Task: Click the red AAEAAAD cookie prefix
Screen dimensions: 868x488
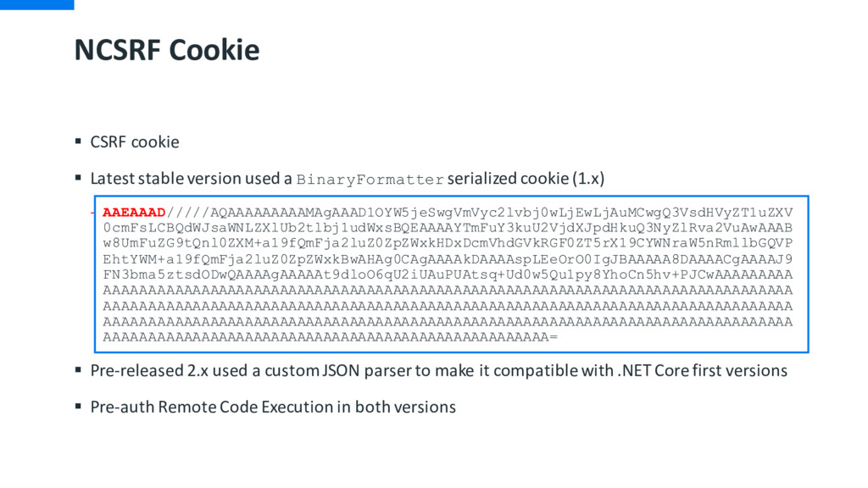Action: pyautogui.click(x=134, y=213)
